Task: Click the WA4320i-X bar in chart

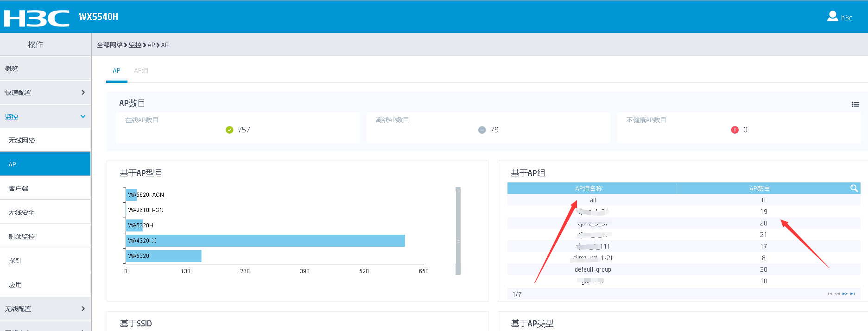Action: (266, 240)
